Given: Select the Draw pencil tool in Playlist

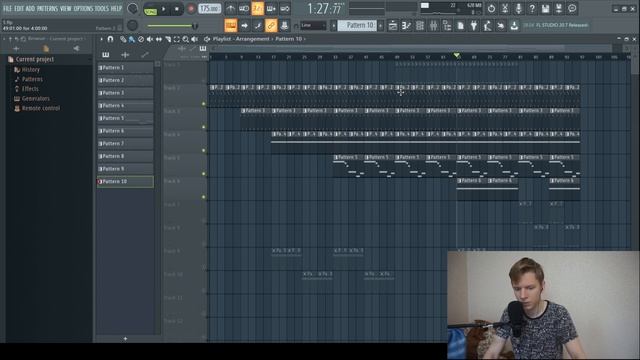Looking at the screenshot, I should [x=123, y=39].
